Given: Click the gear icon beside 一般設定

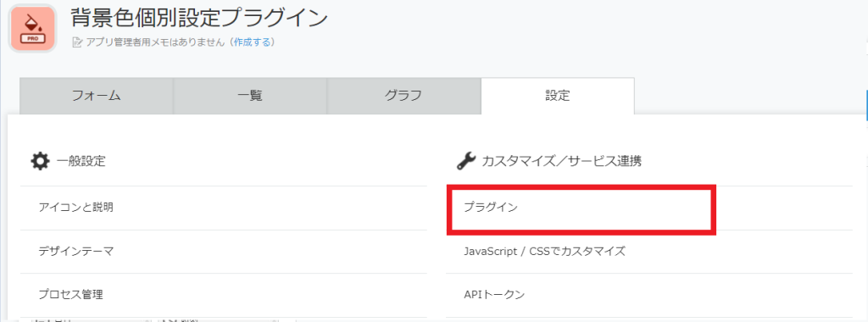Looking at the screenshot, I should click(40, 162).
